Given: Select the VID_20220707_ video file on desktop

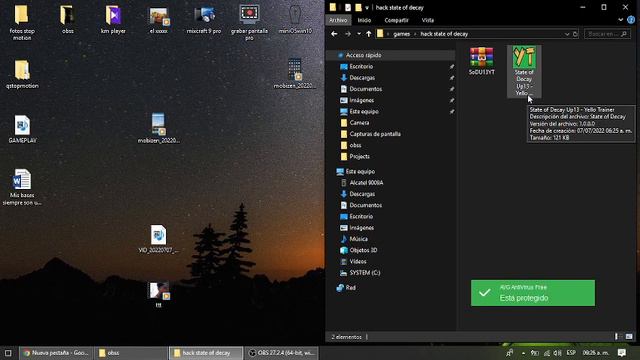Looking at the screenshot, I should 158,238.
